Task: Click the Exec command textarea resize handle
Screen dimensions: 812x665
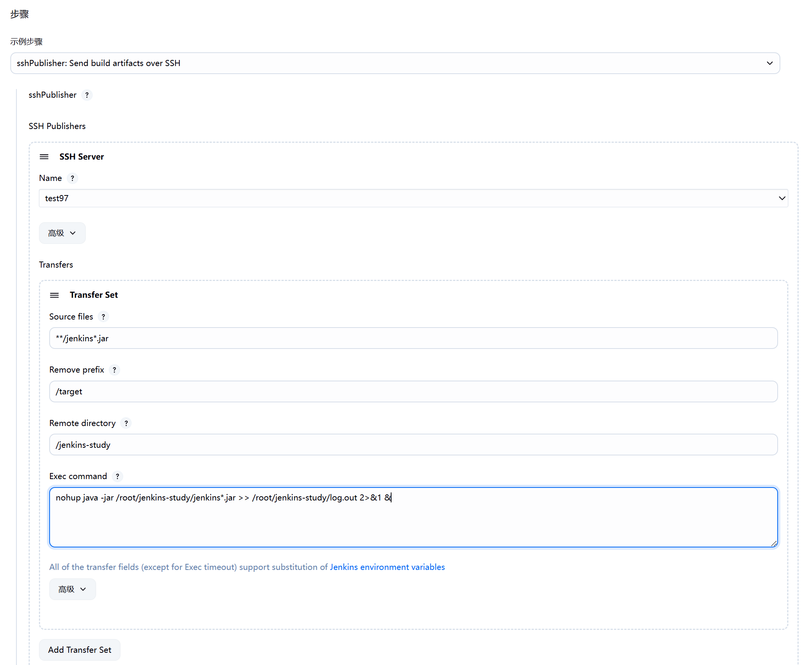Action: click(774, 544)
